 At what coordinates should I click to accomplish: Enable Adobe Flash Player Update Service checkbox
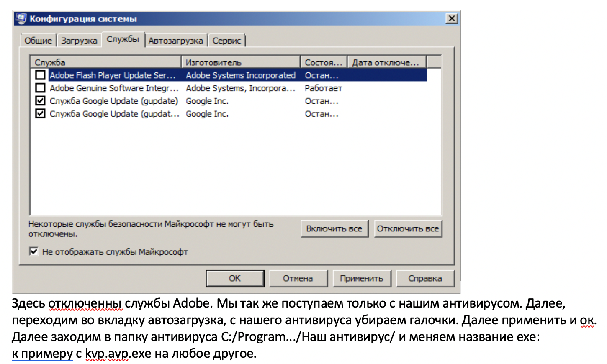[40, 75]
